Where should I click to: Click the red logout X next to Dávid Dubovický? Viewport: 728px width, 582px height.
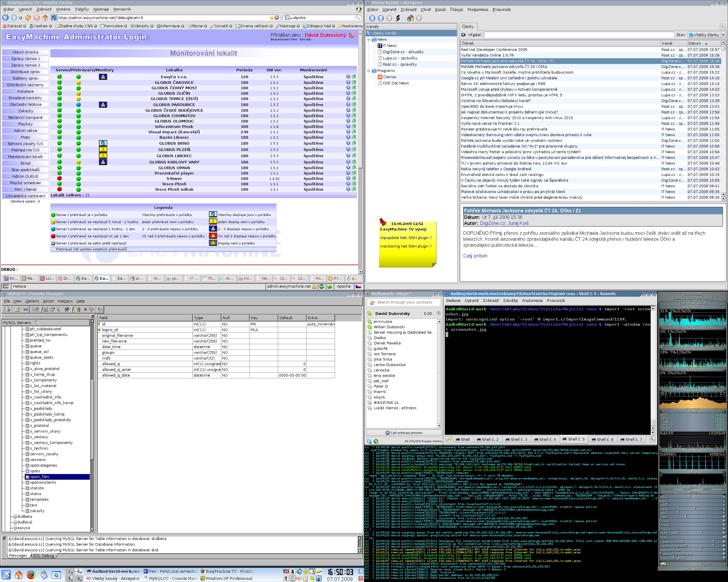pyautogui.click(x=352, y=35)
